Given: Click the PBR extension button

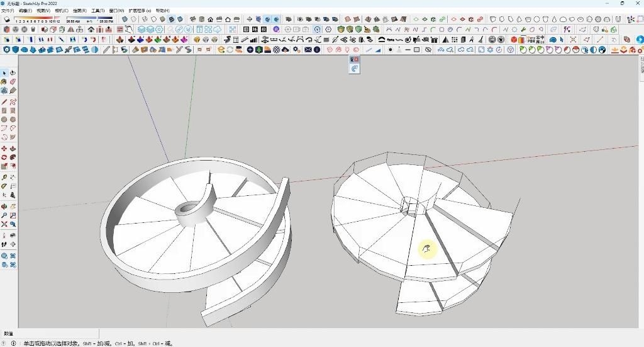Looking at the screenshot, I should (x=531, y=40).
